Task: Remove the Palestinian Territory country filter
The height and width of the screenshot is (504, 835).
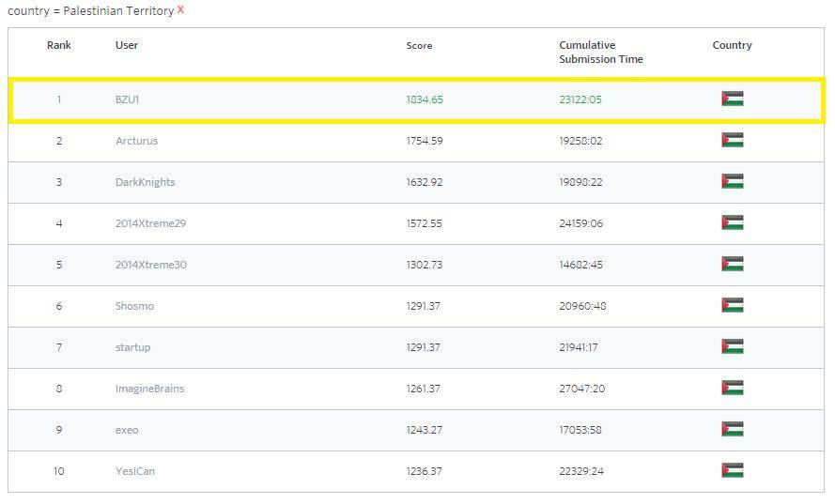Action: click(x=180, y=9)
